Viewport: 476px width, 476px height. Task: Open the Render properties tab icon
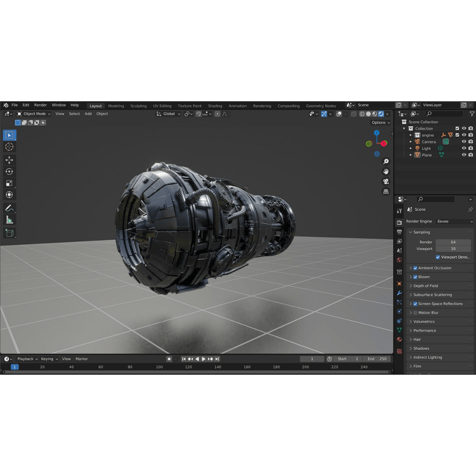399,223
